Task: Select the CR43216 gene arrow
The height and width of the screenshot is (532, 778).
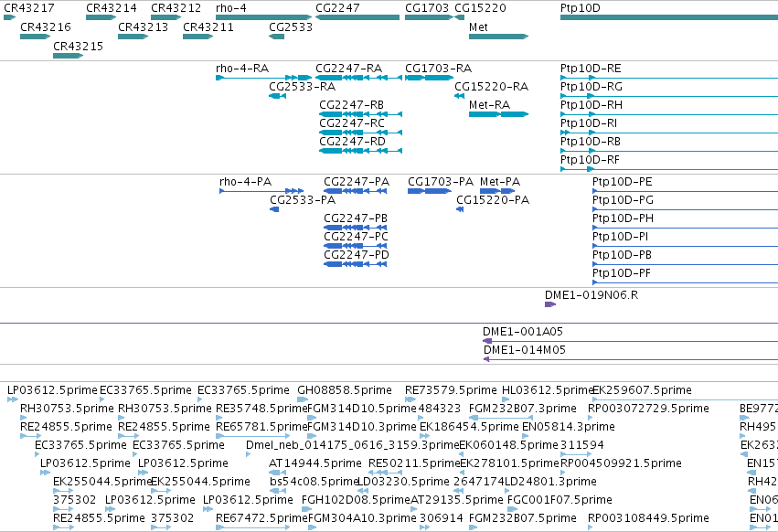Action: pyautogui.click(x=36, y=37)
